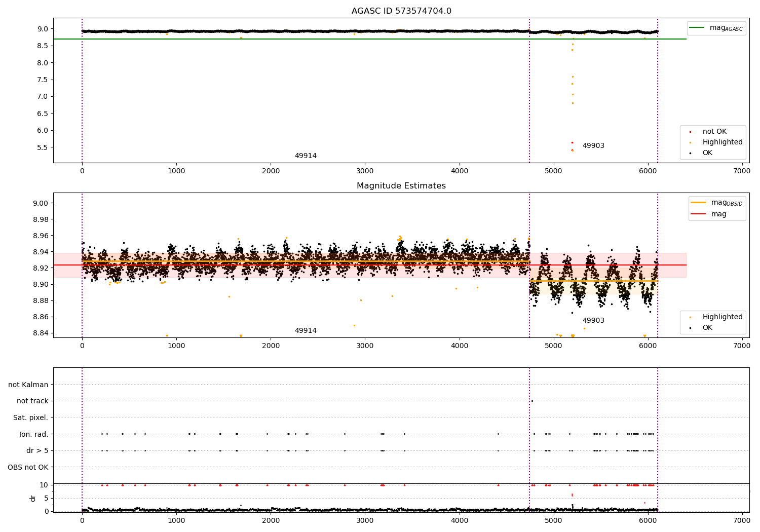Viewport: 760px width, 532px height.
Task: Click the 'not track' y-axis label
Action: (x=32, y=401)
